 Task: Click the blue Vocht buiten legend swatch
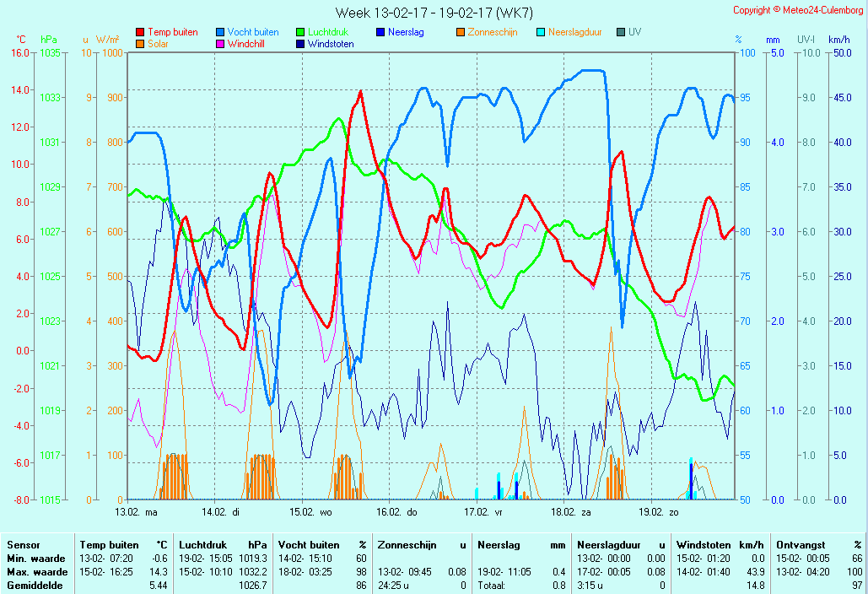220,32
